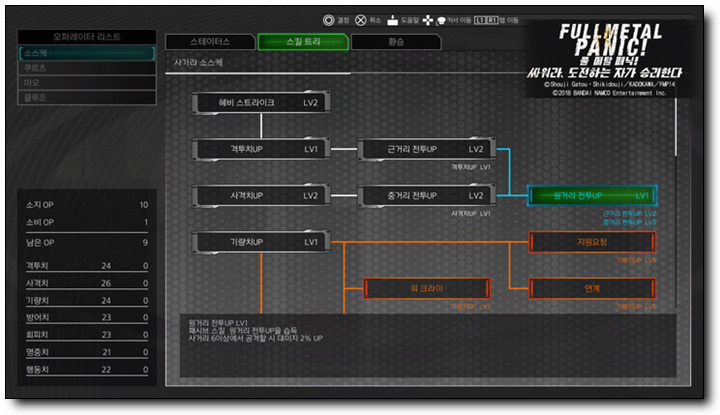Viewport: 720px width, 415px height.
Task: Select the locked 연계 skill node
Action: tap(592, 288)
